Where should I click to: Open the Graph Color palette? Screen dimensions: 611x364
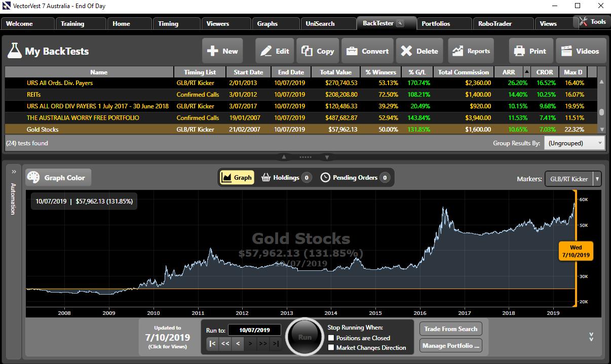pyautogui.click(x=59, y=178)
